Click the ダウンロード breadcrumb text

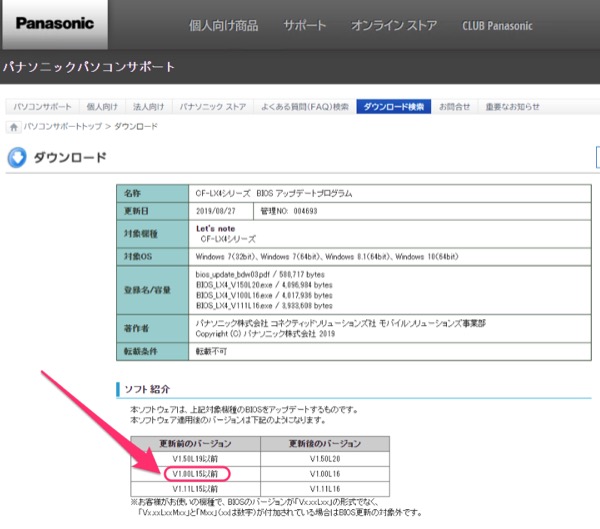point(136,127)
